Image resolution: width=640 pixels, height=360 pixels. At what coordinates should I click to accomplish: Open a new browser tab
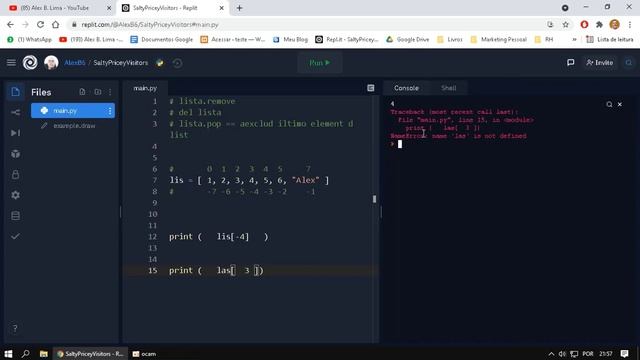240,8
